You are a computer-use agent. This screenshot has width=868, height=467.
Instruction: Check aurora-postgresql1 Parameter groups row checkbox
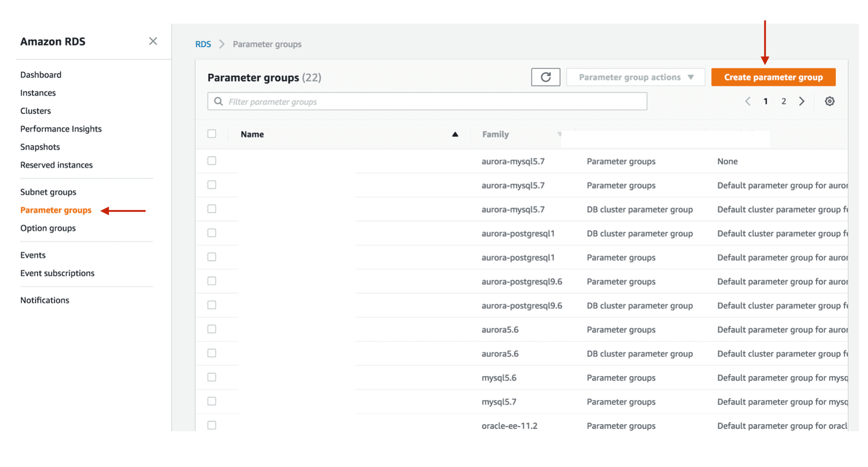pyautogui.click(x=212, y=257)
